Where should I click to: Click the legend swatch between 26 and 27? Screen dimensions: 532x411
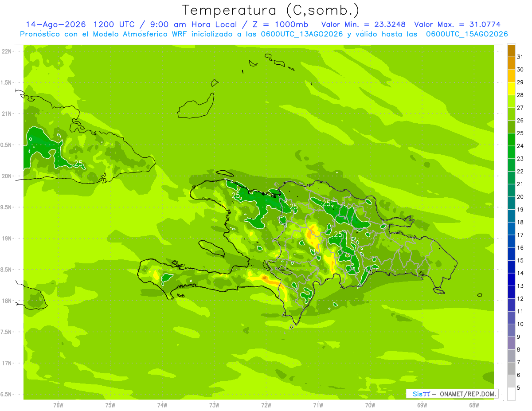pyautogui.click(x=511, y=114)
